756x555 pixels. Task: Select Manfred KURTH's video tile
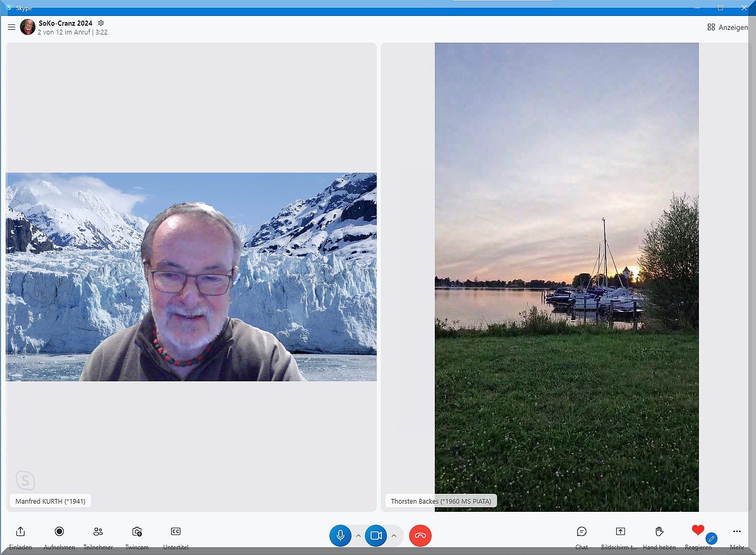[x=191, y=277]
